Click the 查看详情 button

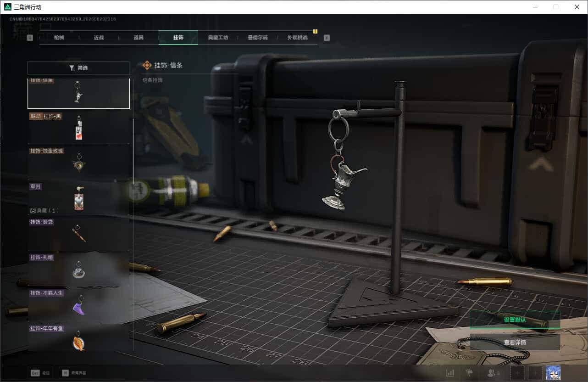click(x=515, y=343)
